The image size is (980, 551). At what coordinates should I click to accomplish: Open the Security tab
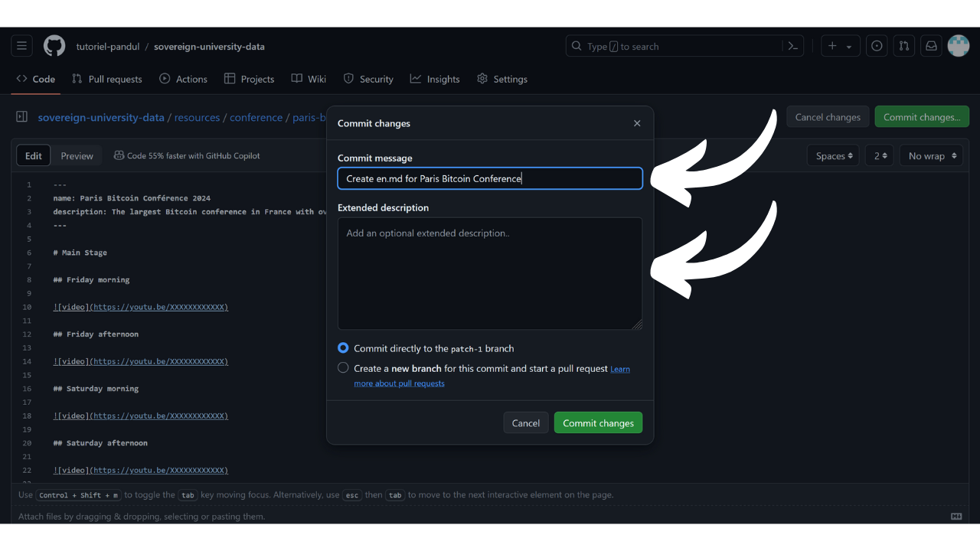click(x=368, y=79)
